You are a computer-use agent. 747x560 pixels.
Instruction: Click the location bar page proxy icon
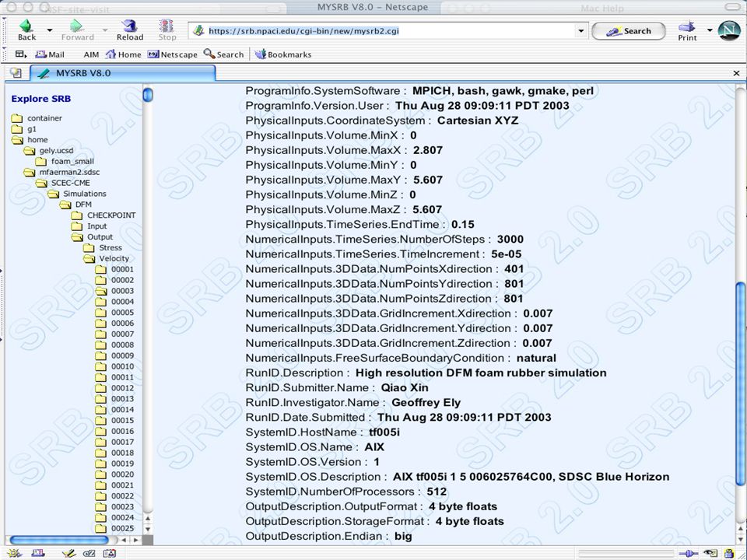coord(198,31)
